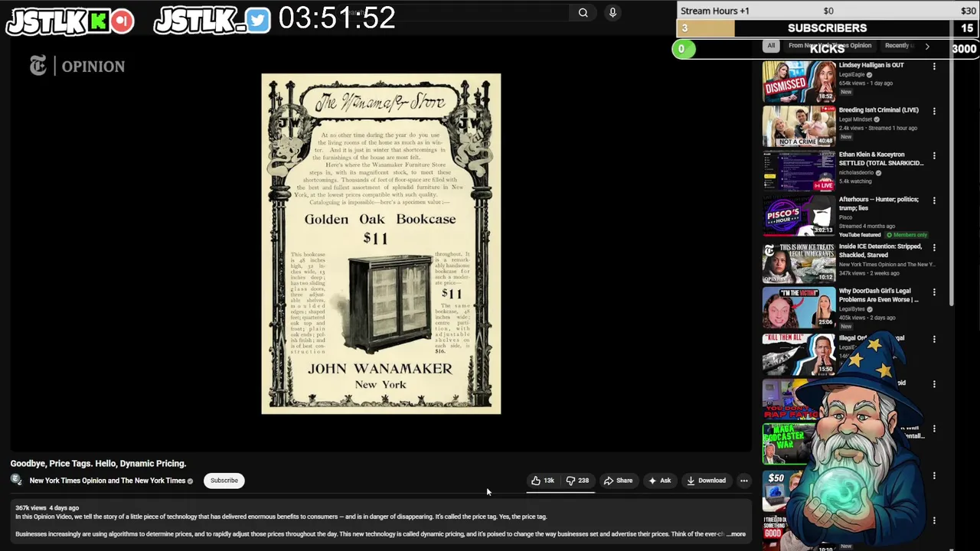
Task: Open options menu for $50 laptop video
Action: pyautogui.click(x=934, y=475)
